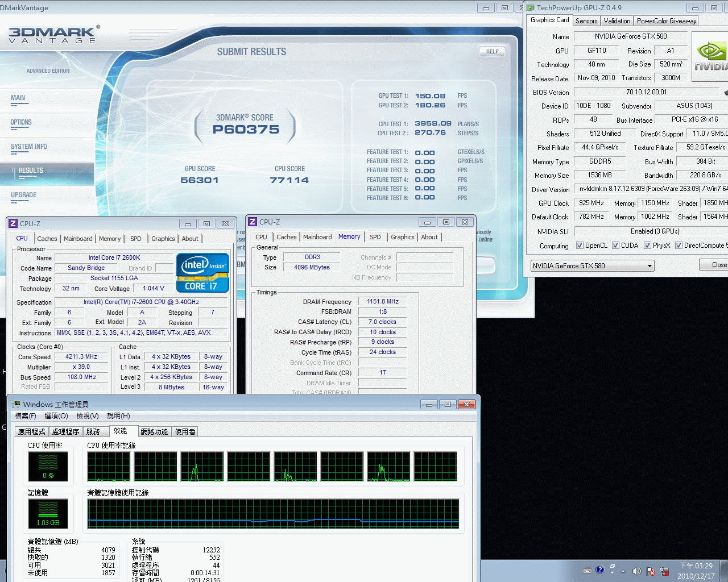Switch to the 處理程序 tab in Task Manager
The image size is (728, 582).
point(65,432)
